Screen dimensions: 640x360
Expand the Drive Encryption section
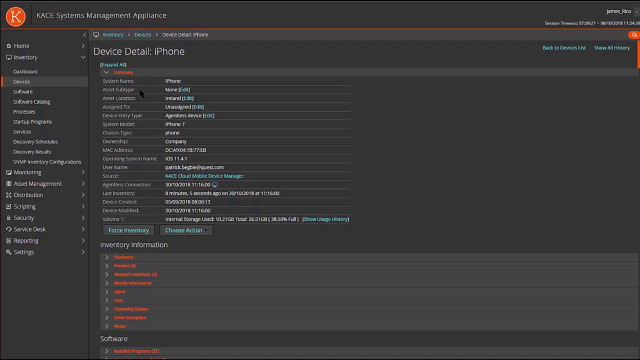[107, 318]
